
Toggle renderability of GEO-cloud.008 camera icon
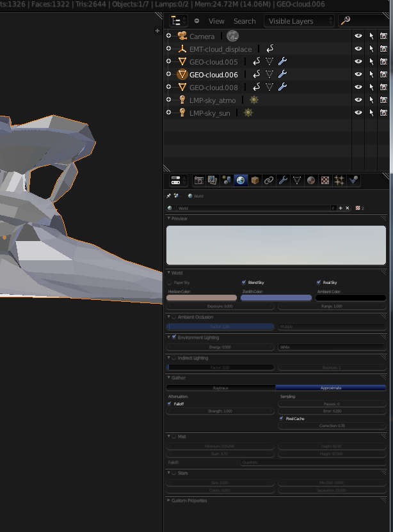click(x=383, y=87)
